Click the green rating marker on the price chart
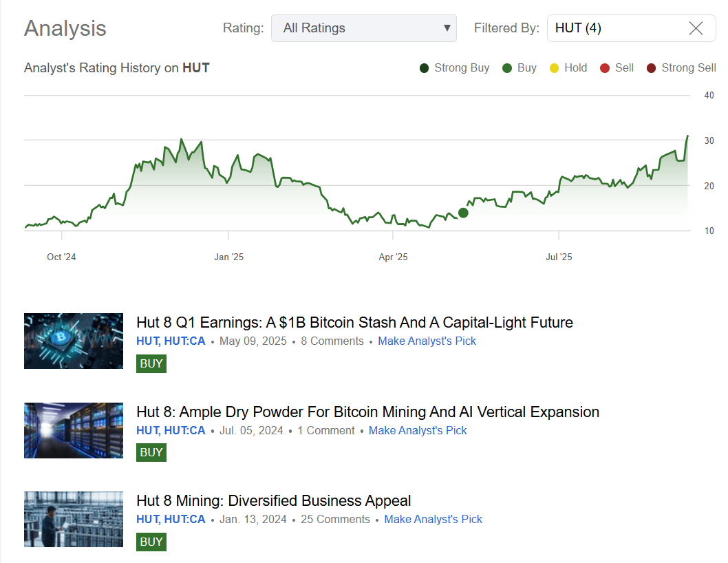Viewport: 728px width, 563px height. (463, 213)
